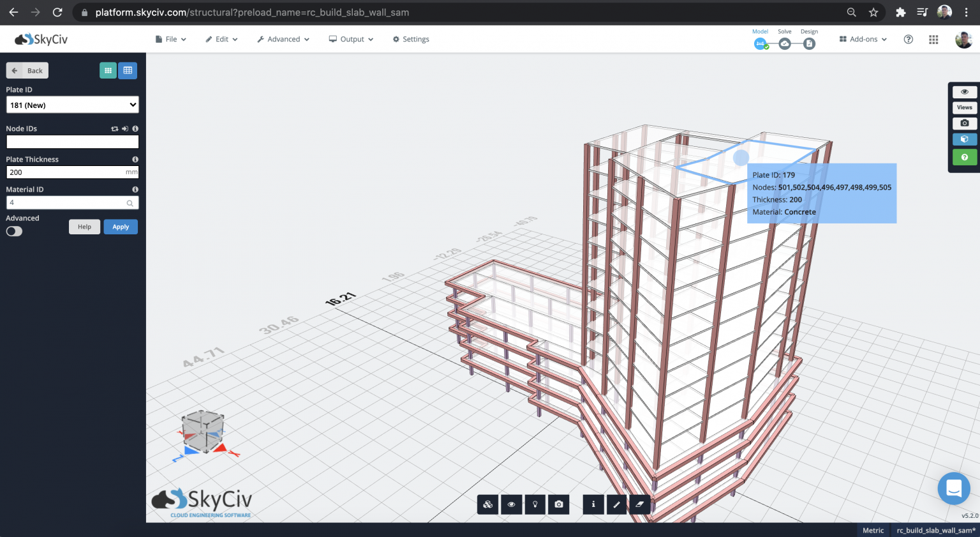Open the render mode cube icon in bottom toolbar

click(487, 504)
